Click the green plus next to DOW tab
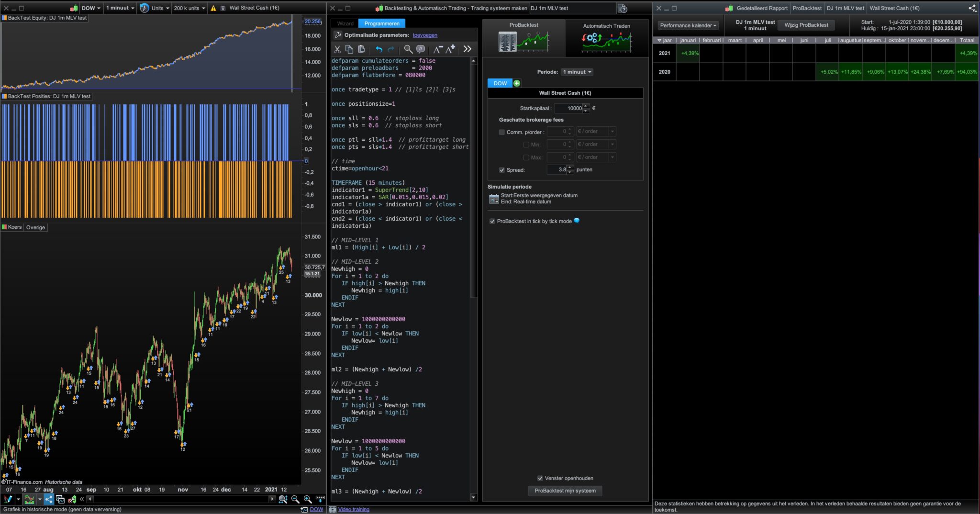The image size is (980, 514). [x=517, y=83]
